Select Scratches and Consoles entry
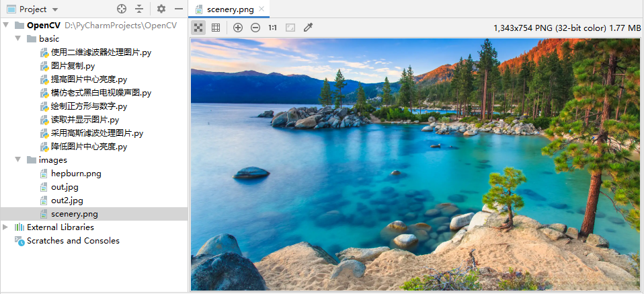The height and width of the screenshot is (294, 644). click(x=73, y=241)
